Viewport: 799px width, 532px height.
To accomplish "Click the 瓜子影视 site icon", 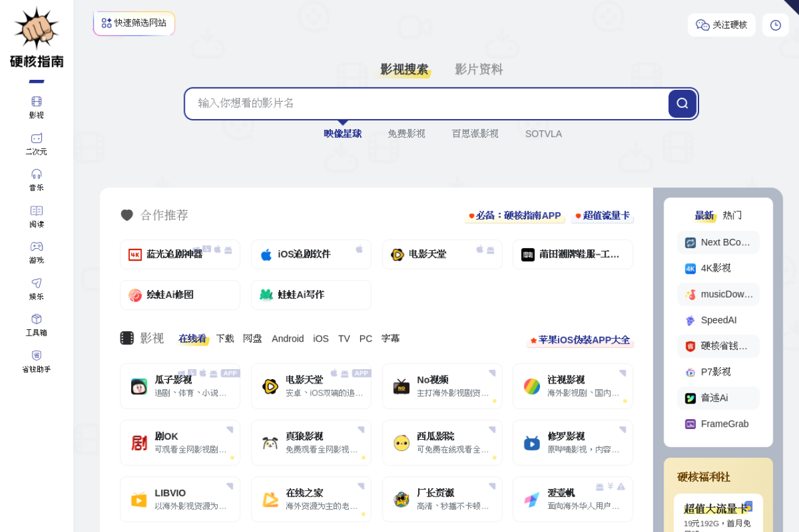I will (139, 387).
